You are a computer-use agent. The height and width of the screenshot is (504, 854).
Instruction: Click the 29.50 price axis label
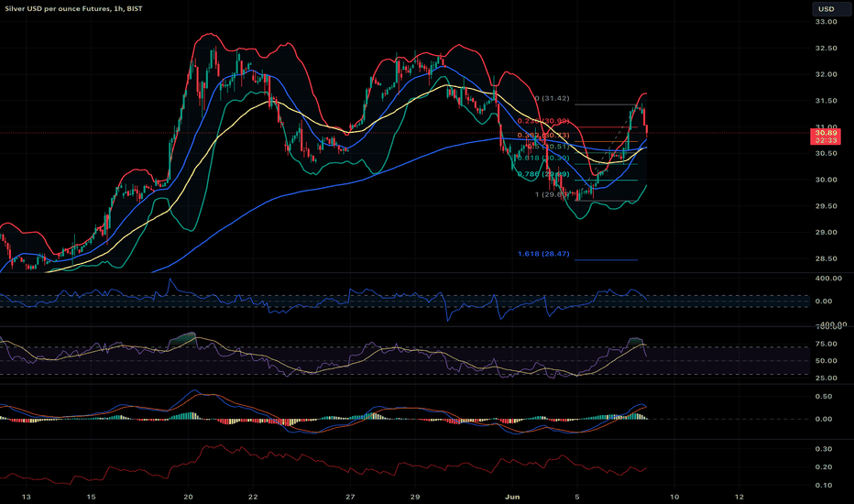[x=827, y=206]
